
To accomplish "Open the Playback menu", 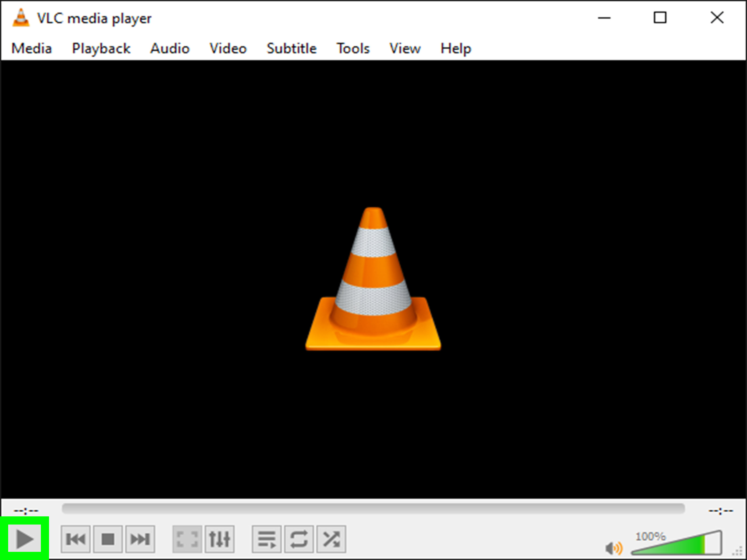I will (x=101, y=49).
